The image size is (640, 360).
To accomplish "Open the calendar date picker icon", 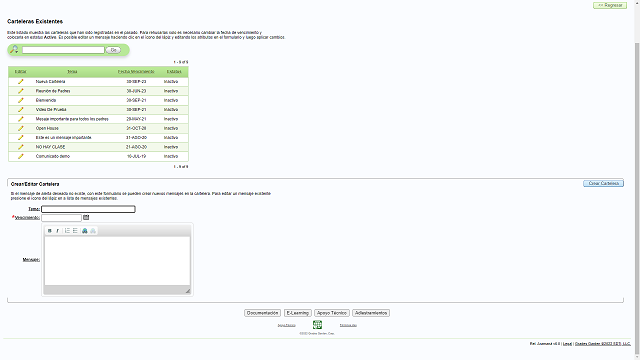I will [x=86, y=218].
